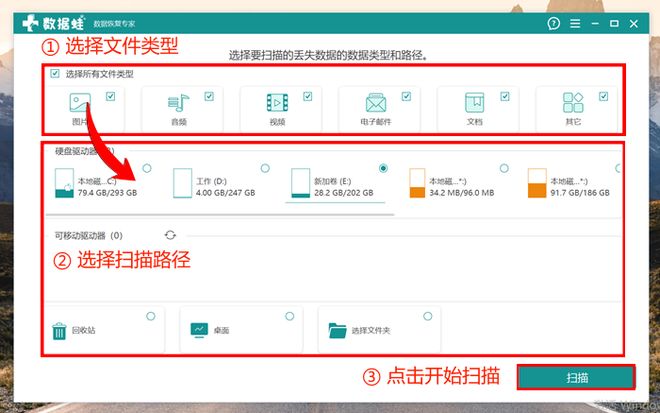The height and width of the screenshot is (413, 660).
Task: Uncheck the 其它 checkbox
Action: click(603, 96)
